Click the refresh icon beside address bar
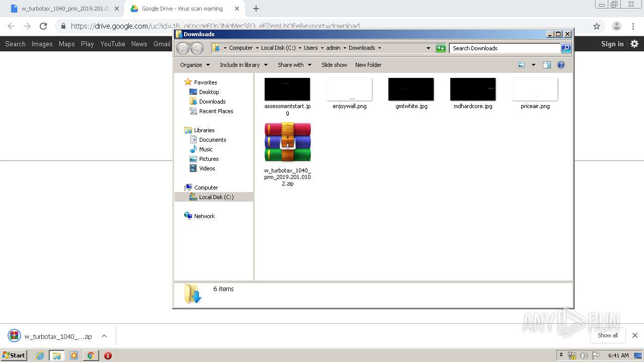Image resolution: width=644 pixels, height=362 pixels. (441, 48)
